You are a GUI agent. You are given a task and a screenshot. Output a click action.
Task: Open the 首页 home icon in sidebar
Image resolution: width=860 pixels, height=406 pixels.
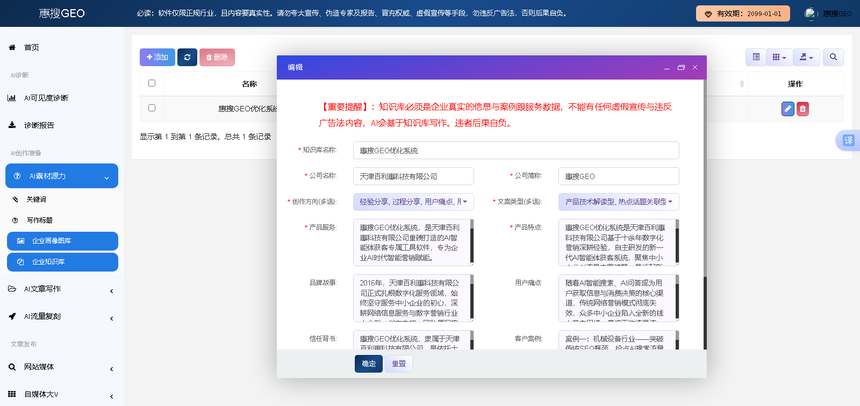(12, 48)
